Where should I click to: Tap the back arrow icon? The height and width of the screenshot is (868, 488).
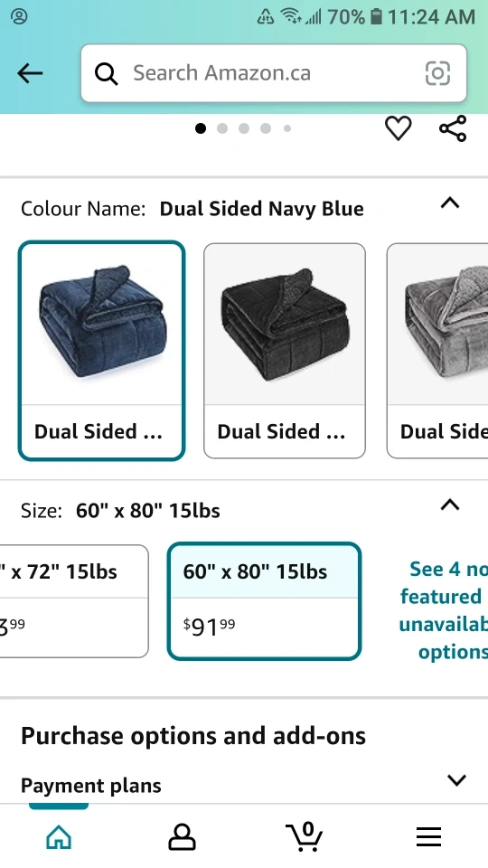[30, 73]
